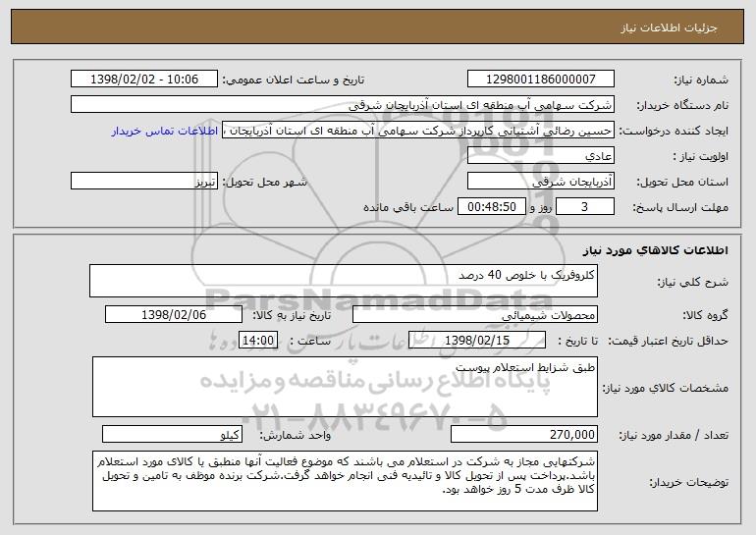Click the price validity date field 1398/02/15
756x535 pixels.
tap(477, 340)
